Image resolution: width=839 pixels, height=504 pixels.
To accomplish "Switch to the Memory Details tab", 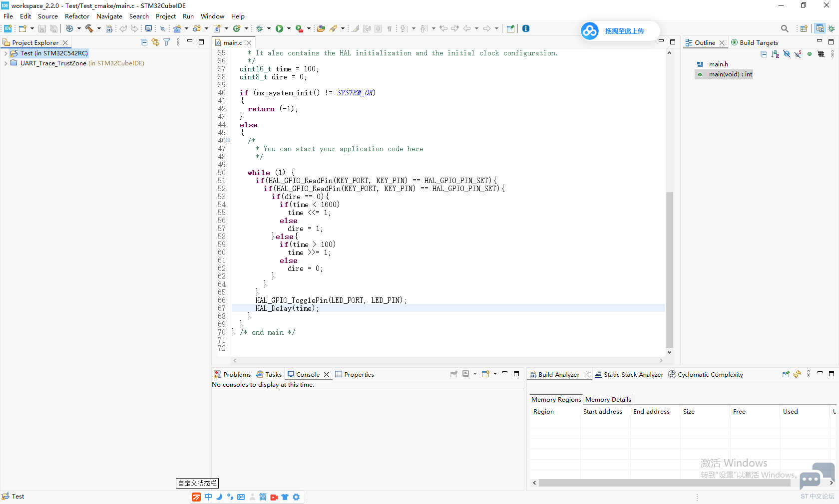I will click(x=608, y=399).
